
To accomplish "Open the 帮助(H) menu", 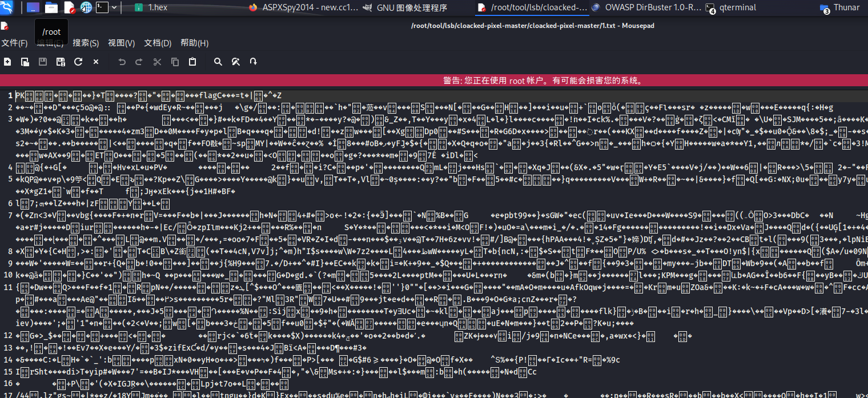I will [x=194, y=43].
